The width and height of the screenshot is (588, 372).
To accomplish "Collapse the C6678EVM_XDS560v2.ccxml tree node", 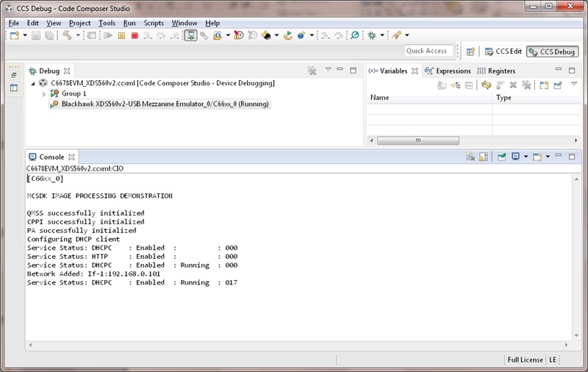I will click(x=33, y=84).
